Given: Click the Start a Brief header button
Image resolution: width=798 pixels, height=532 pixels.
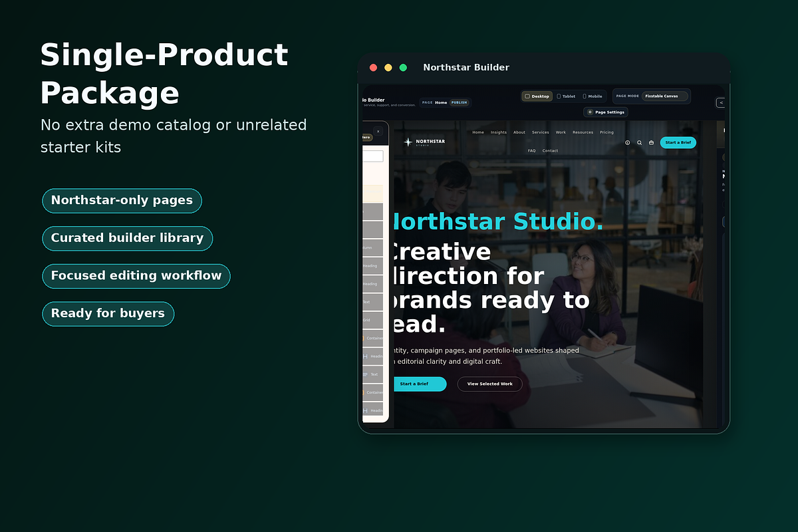Looking at the screenshot, I should point(678,142).
